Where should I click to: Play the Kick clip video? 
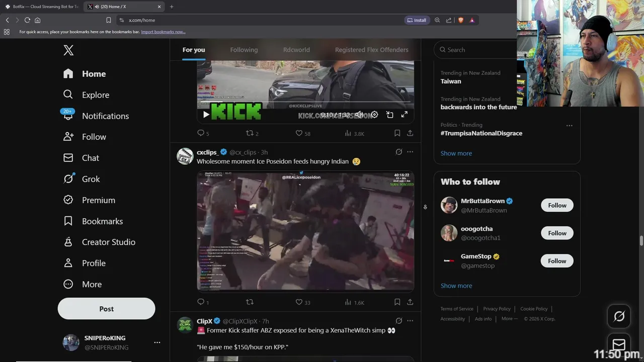[x=206, y=115]
